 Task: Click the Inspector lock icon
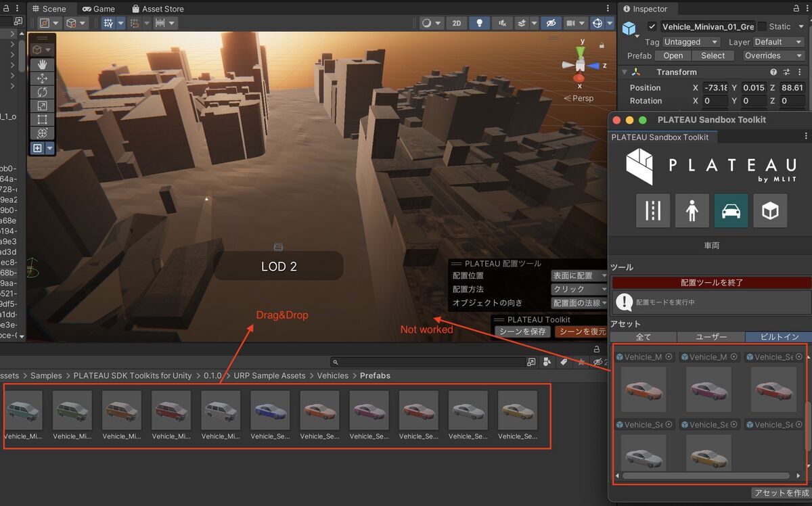point(795,9)
